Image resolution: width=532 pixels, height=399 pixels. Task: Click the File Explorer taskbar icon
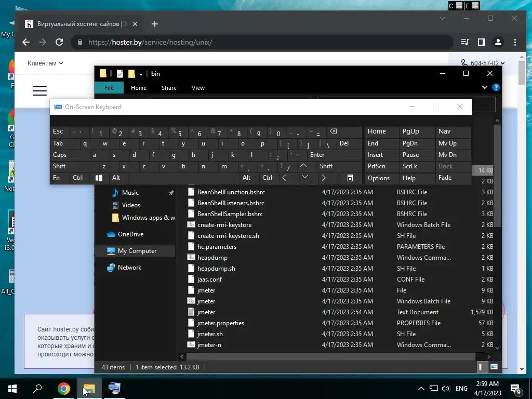pyautogui.click(x=89, y=389)
